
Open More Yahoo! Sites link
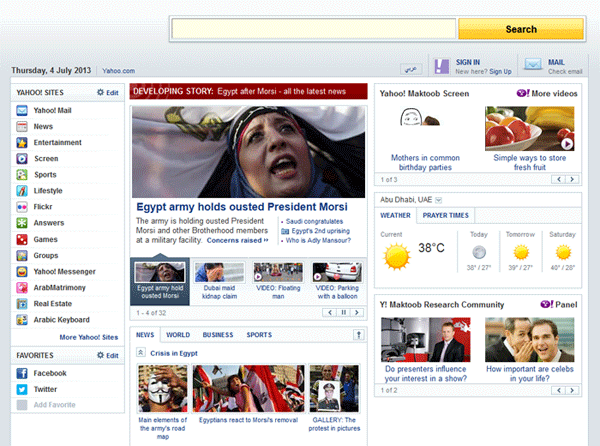89,337
